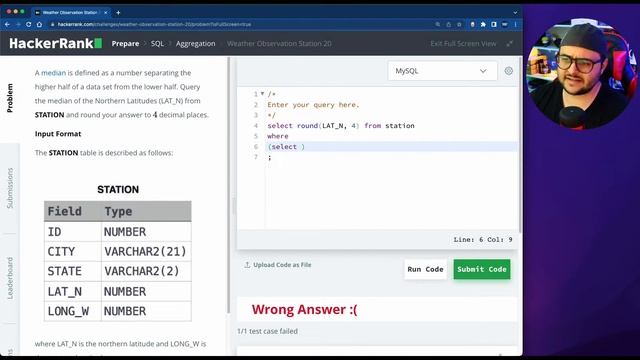
Task: Click the 1/1 test case failed text
Action: pos(267,331)
